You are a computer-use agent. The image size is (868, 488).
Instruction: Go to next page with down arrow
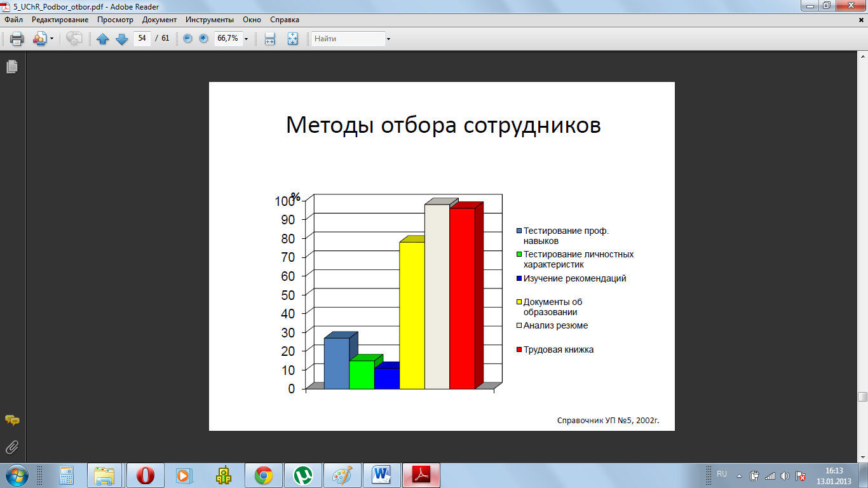[122, 39]
